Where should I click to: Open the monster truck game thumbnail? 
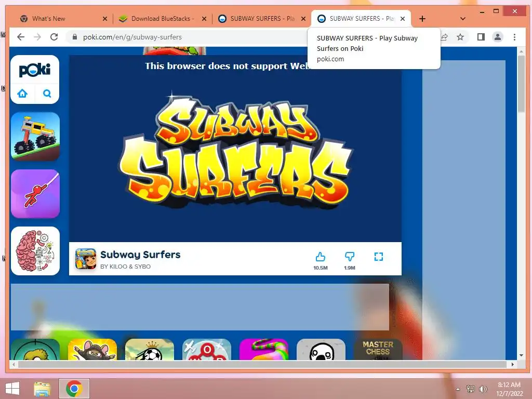pyautogui.click(x=35, y=137)
